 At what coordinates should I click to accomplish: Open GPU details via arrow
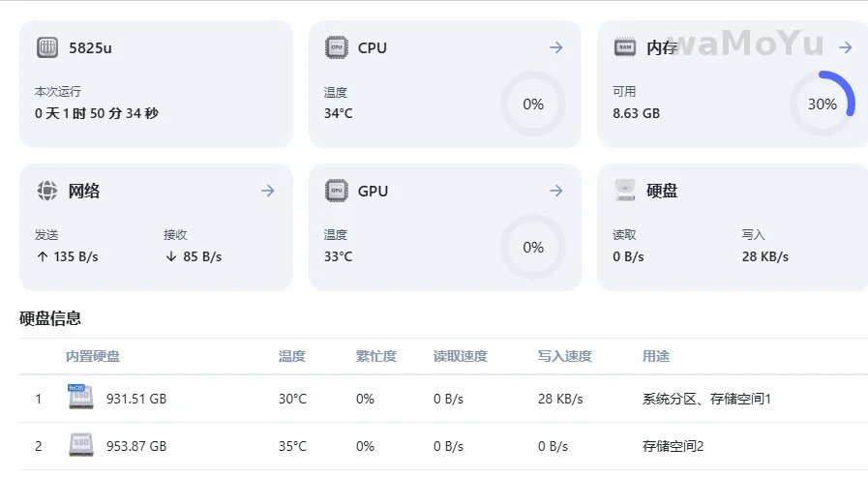556,191
